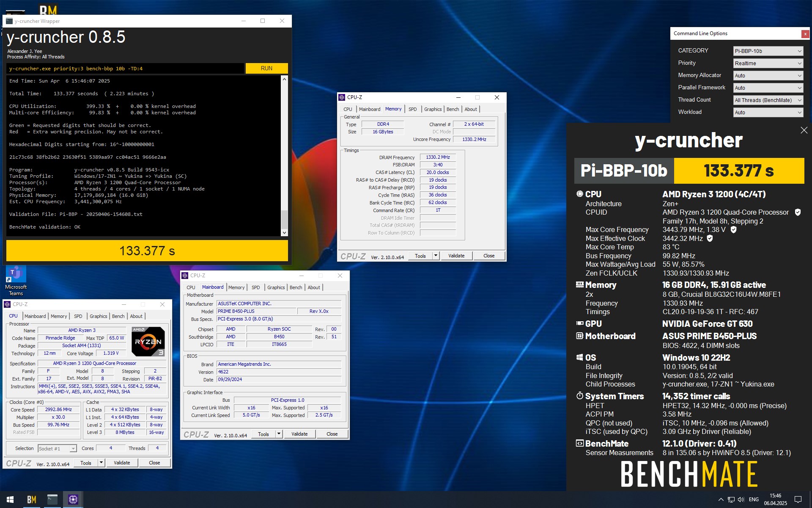
Task: Click the OS Windows icon in BenchMate panel
Action: point(579,357)
